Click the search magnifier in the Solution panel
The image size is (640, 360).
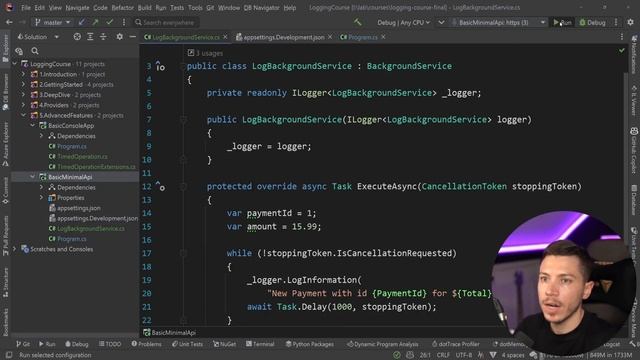(35, 51)
